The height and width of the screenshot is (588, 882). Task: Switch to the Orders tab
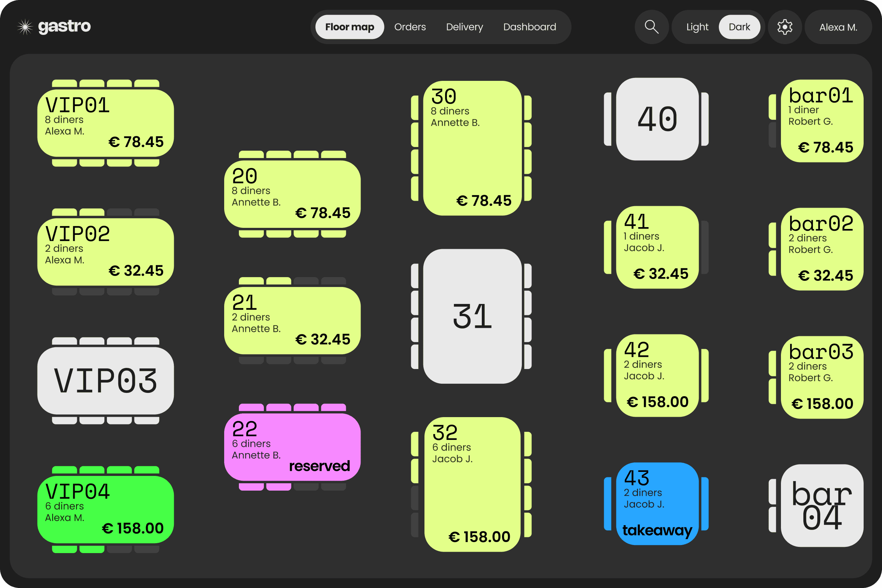(x=409, y=26)
